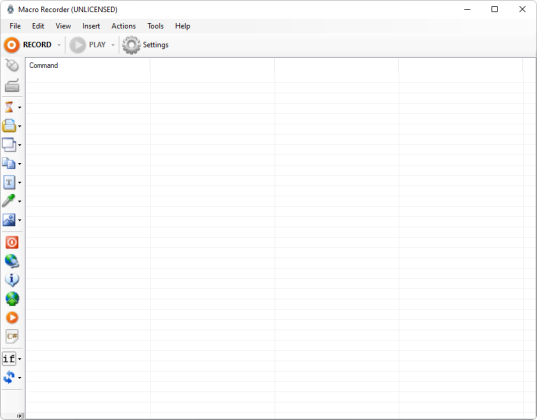
Task: Click the red power shutdown icon
Action: (12, 243)
